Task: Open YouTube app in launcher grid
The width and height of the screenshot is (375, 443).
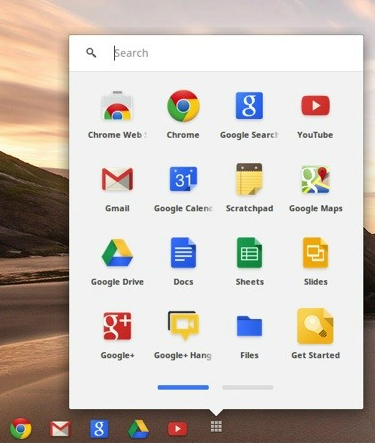Action: [x=315, y=105]
